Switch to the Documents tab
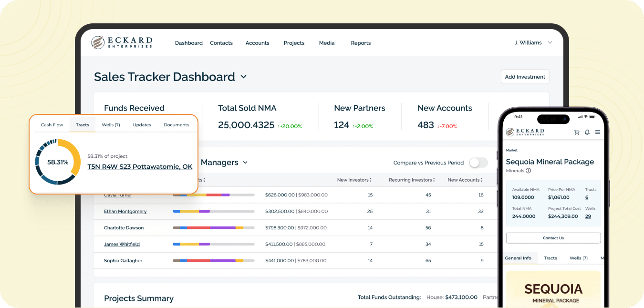 click(x=177, y=125)
